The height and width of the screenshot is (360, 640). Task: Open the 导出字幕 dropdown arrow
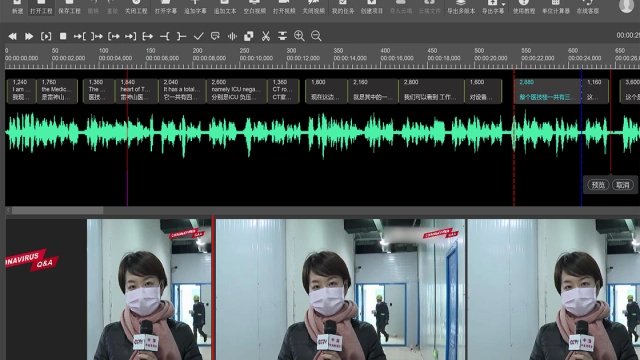[503, 4]
